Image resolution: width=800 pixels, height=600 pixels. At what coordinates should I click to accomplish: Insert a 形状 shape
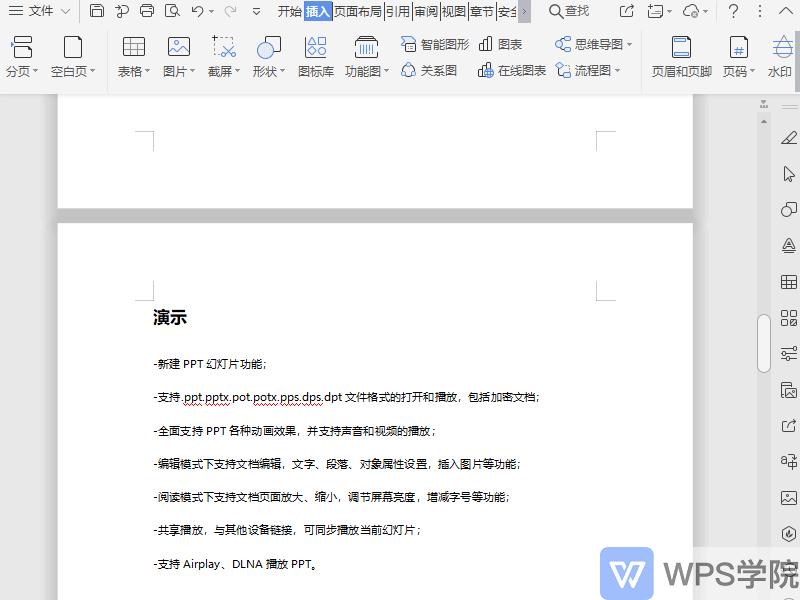(x=266, y=55)
